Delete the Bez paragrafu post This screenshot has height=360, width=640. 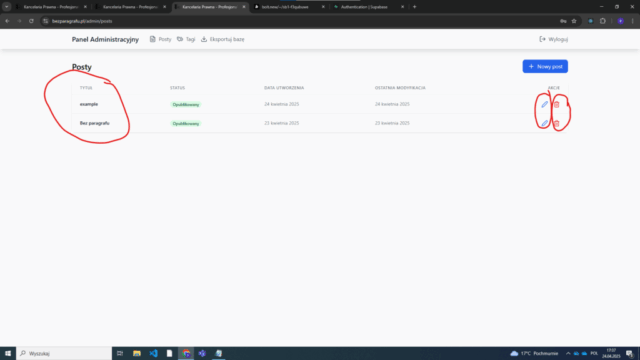pyautogui.click(x=556, y=123)
